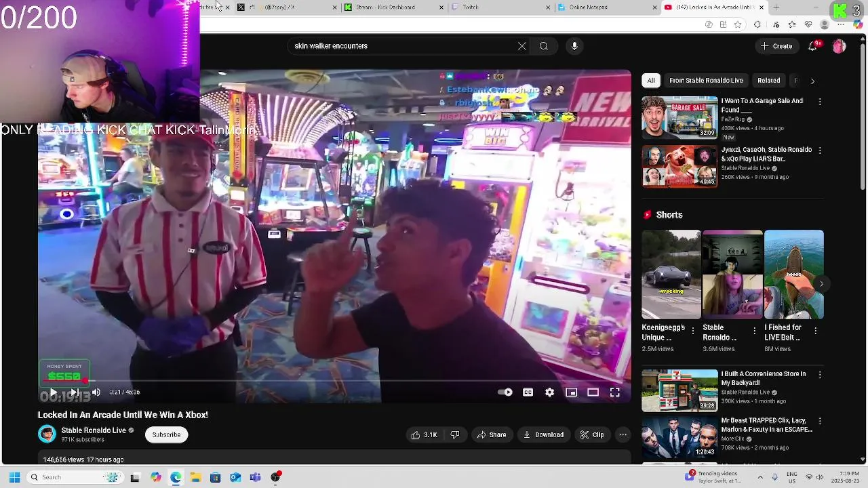The image size is (868, 488).
Task: Toggle closed captions CC button
Action: pos(528,392)
